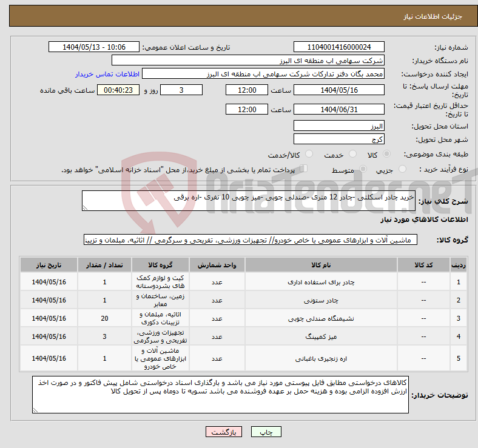Select the کالا radio button
The width and height of the screenshot is (478, 448).
[x=386, y=154]
